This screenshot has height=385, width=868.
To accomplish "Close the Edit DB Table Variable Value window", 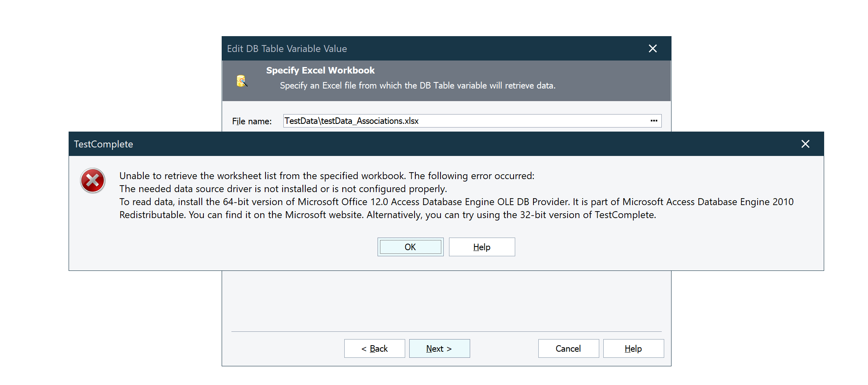I will [x=652, y=49].
